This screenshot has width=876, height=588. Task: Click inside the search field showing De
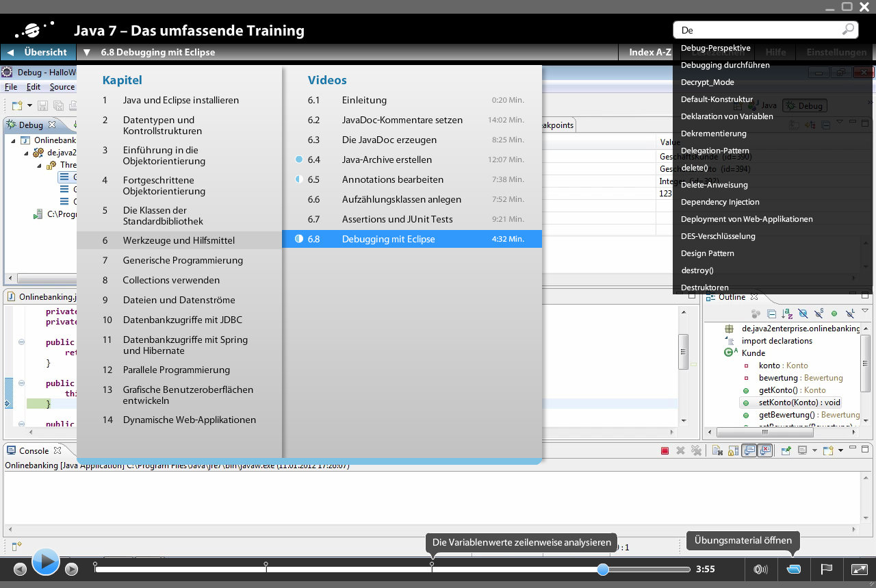point(760,29)
